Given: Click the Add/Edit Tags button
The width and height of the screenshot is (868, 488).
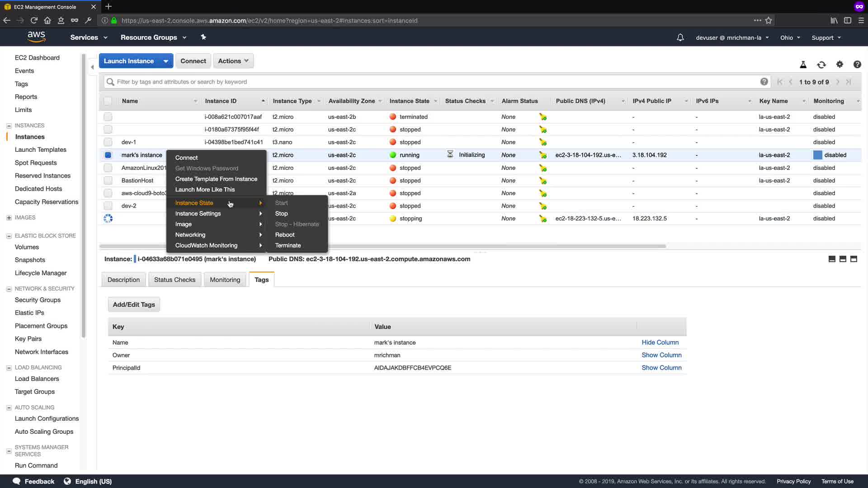Looking at the screenshot, I should click(134, 305).
